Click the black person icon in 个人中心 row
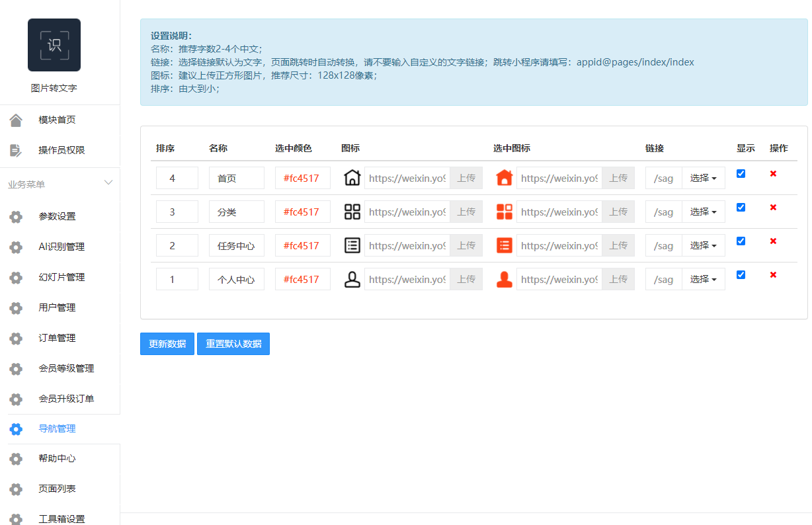Screen dimensions: 812x525 click(x=352, y=279)
